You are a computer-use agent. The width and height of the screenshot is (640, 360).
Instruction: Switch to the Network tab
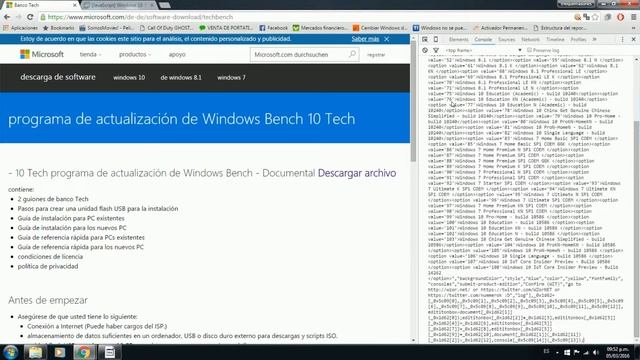coord(530,39)
